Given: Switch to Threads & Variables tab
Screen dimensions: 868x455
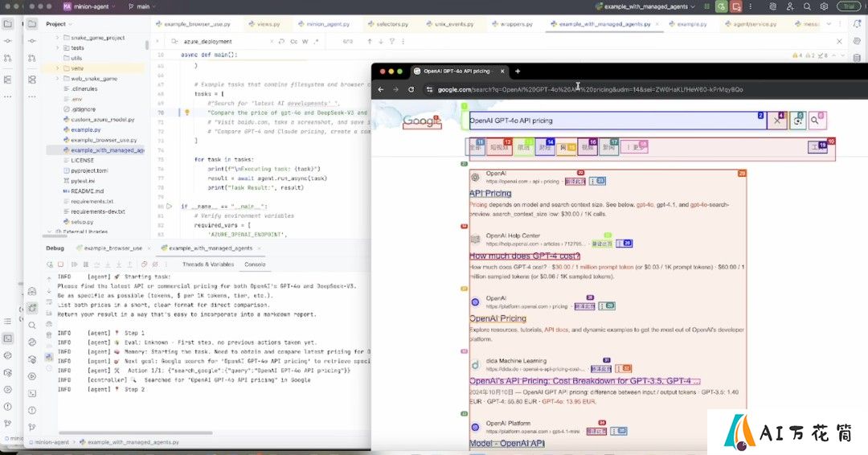Looking at the screenshot, I should pyautogui.click(x=208, y=264).
